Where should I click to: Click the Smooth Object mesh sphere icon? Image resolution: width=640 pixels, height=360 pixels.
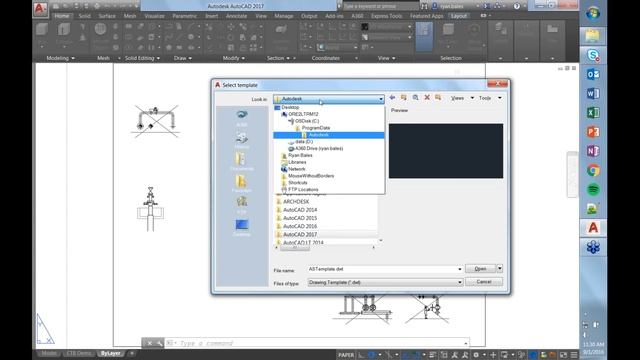tap(100, 29)
